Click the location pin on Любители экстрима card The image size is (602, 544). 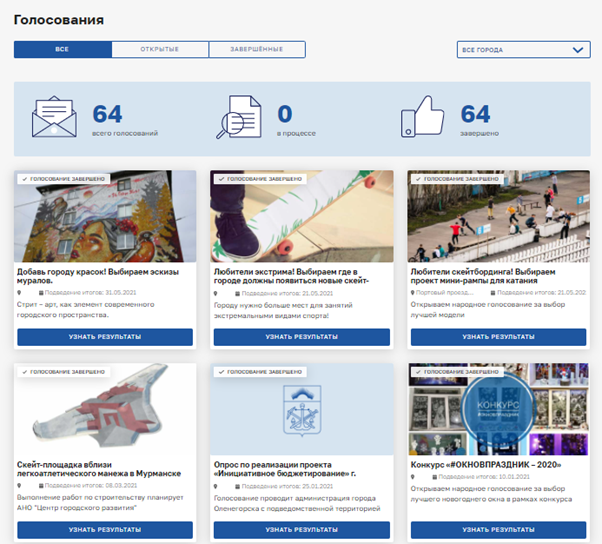pyautogui.click(x=216, y=294)
